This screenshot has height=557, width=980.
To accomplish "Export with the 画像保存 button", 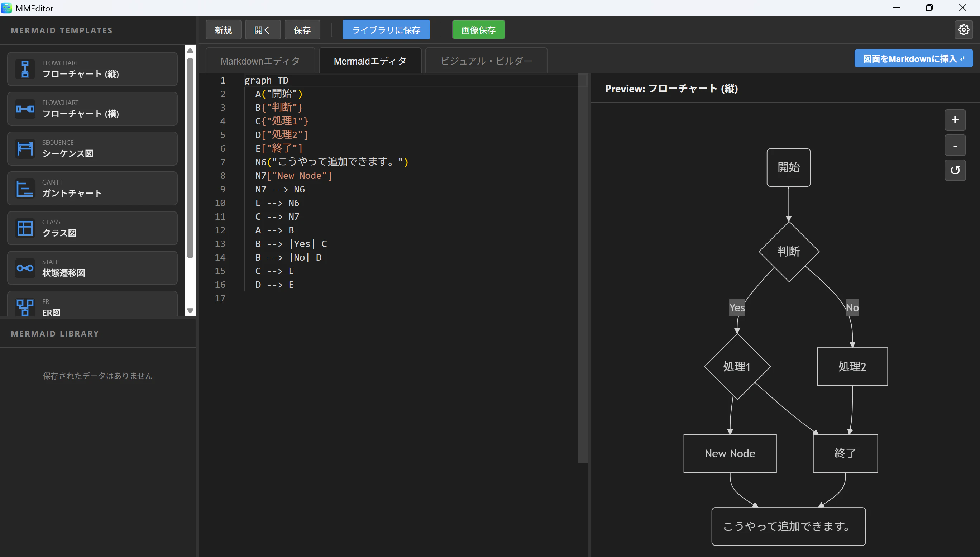I will [x=478, y=30].
